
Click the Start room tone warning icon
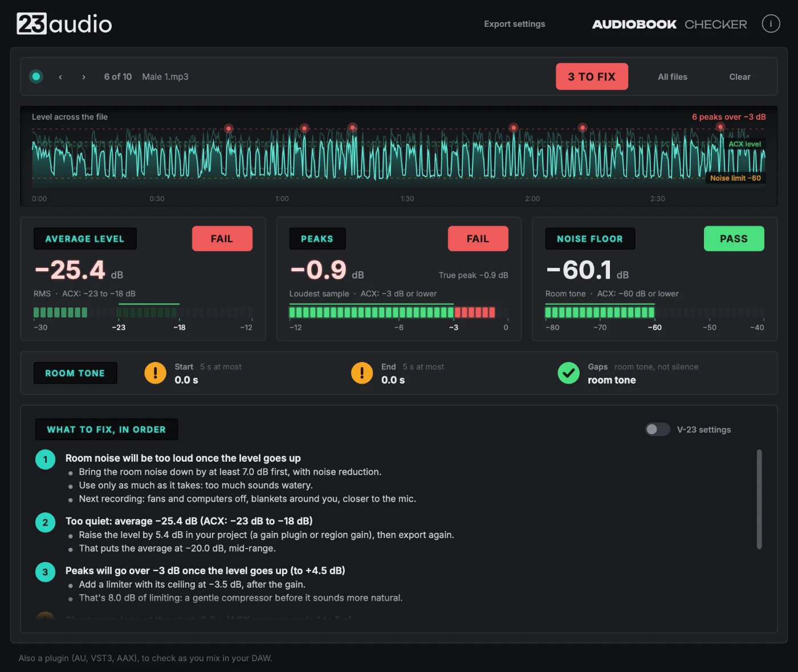point(155,373)
